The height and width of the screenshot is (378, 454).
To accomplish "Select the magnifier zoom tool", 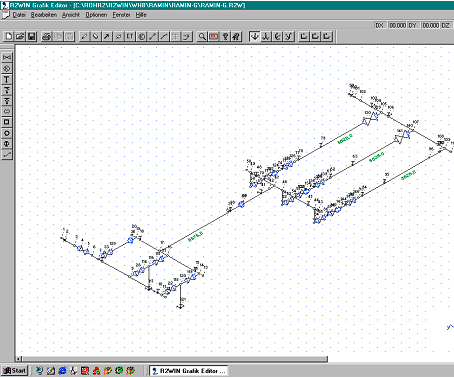I will click(202, 36).
